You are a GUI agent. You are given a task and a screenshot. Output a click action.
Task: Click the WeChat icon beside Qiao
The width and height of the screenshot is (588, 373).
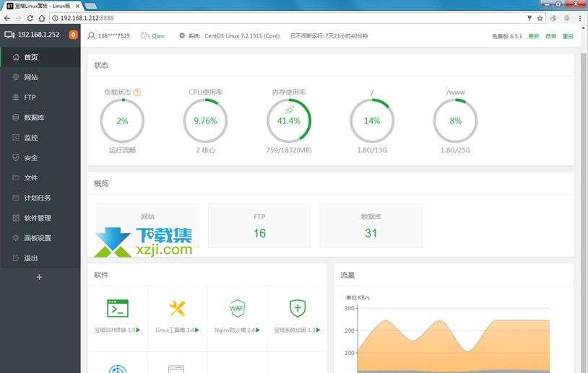pos(145,35)
